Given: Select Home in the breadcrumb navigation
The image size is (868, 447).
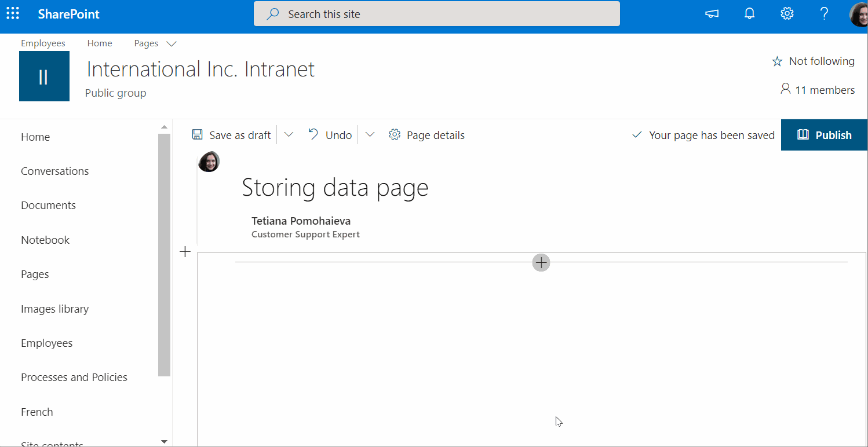Looking at the screenshot, I should click(x=99, y=43).
